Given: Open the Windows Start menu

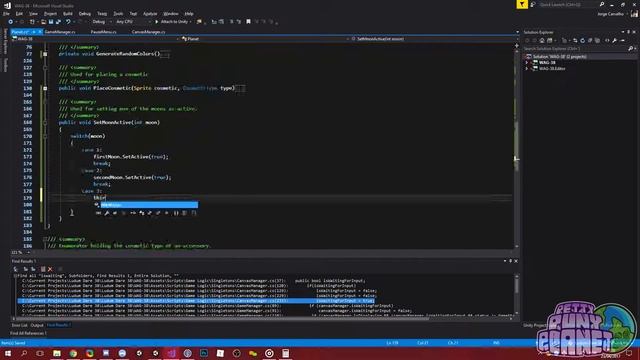Looking at the screenshot, I should click(8, 353).
